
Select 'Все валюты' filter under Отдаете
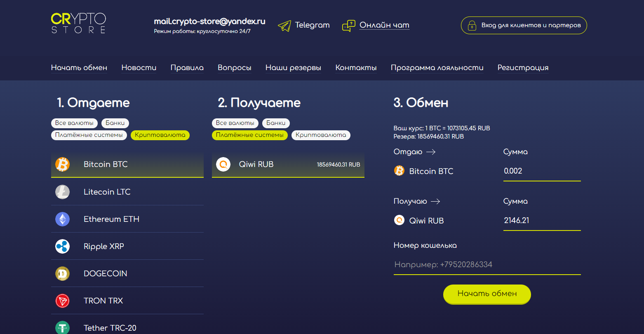[74, 123]
